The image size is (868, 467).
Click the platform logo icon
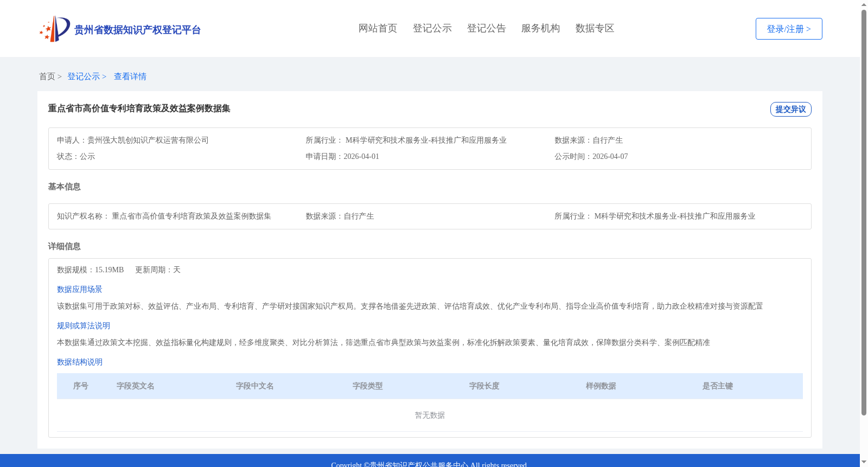point(55,29)
